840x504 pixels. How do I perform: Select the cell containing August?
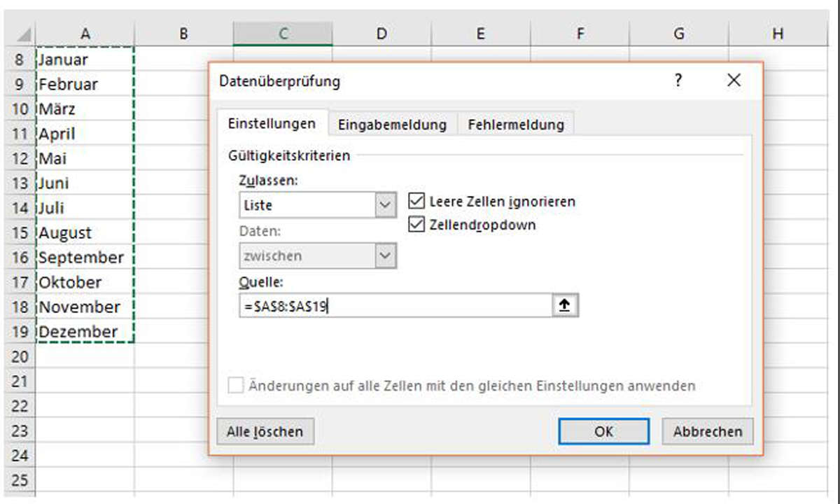click(85, 232)
